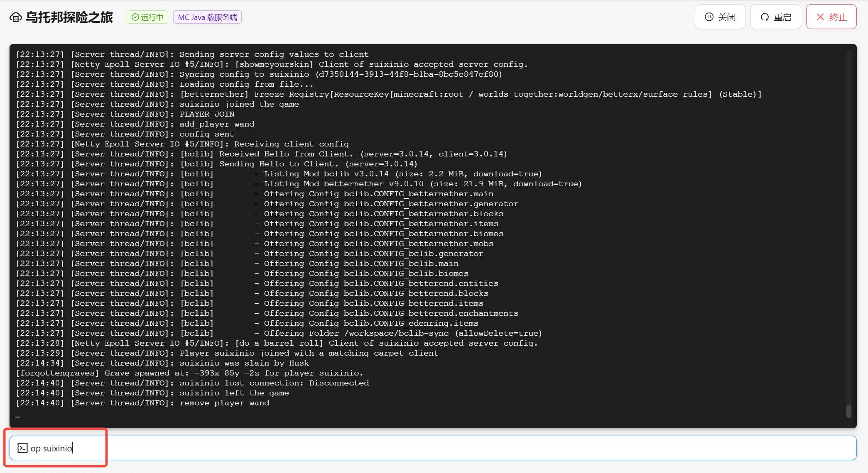The image size is (868, 473).
Task: Click the 'add_player wand' log line
Action: coord(135,124)
